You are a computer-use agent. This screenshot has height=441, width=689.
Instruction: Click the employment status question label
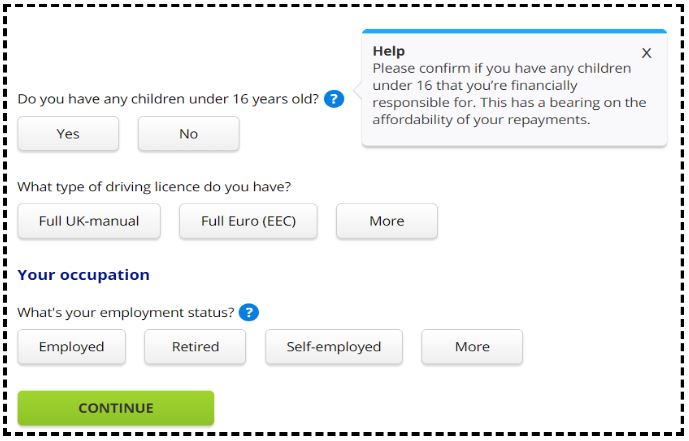126,312
